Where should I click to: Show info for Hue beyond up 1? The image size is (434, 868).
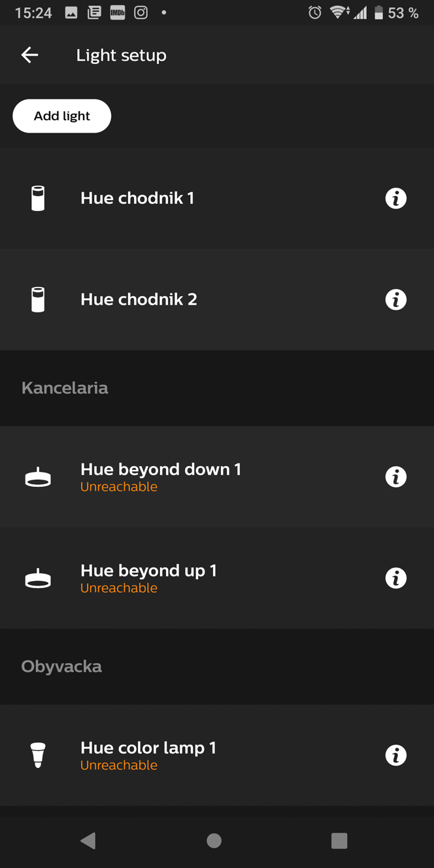click(x=395, y=578)
